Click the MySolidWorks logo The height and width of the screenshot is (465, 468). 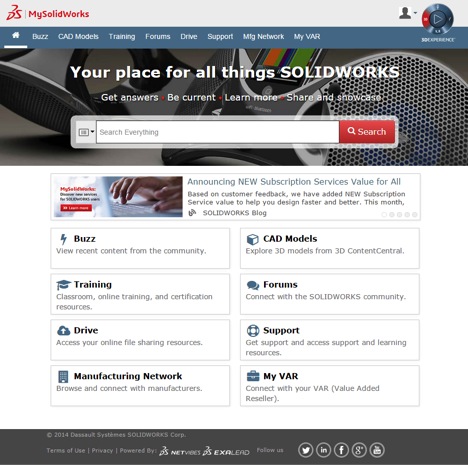tap(48, 13)
